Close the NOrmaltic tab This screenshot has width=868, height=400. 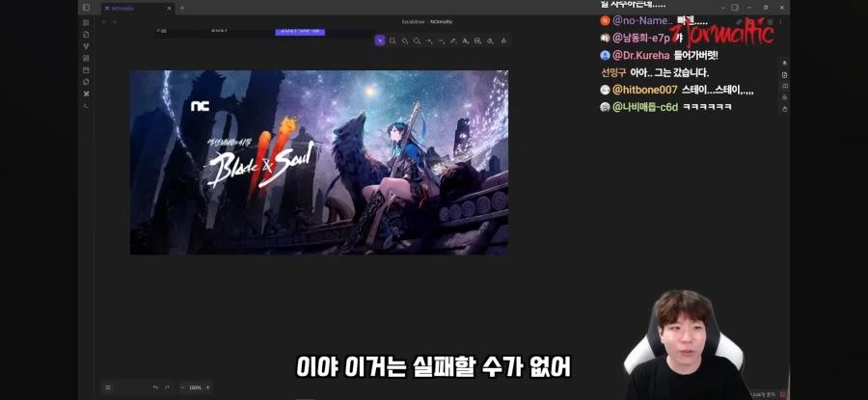coord(169,8)
